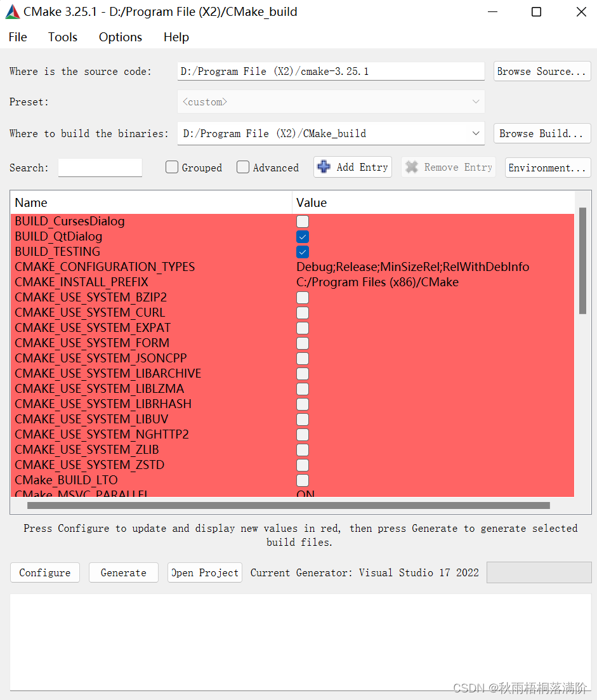The image size is (597, 700).
Task: Toggle CMAKE_USE_SYSTEM_ZSTD checkbox
Action: (303, 465)
